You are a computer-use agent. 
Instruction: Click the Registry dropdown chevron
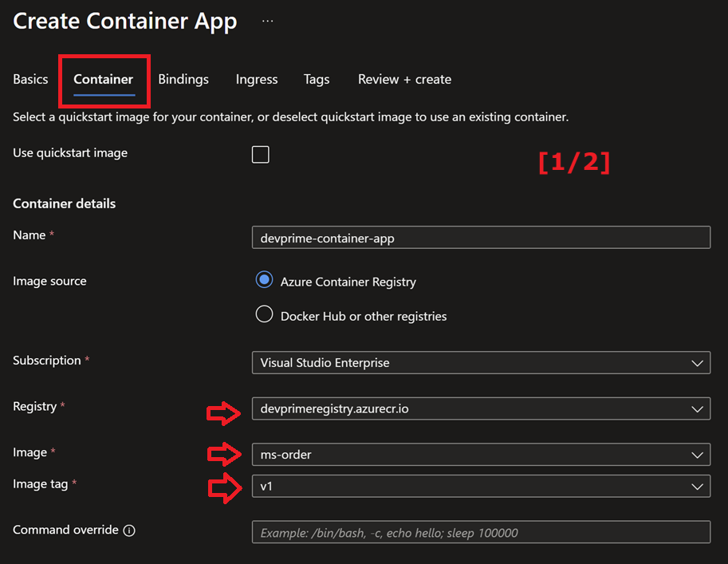click(x=696, y=408)
